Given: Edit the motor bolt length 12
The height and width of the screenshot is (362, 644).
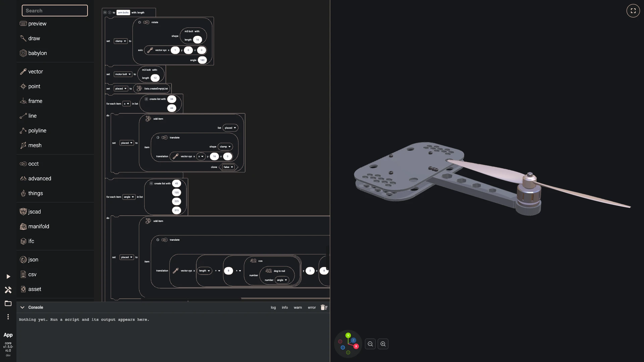Looking at the screenshot, I should coord(155,78).
